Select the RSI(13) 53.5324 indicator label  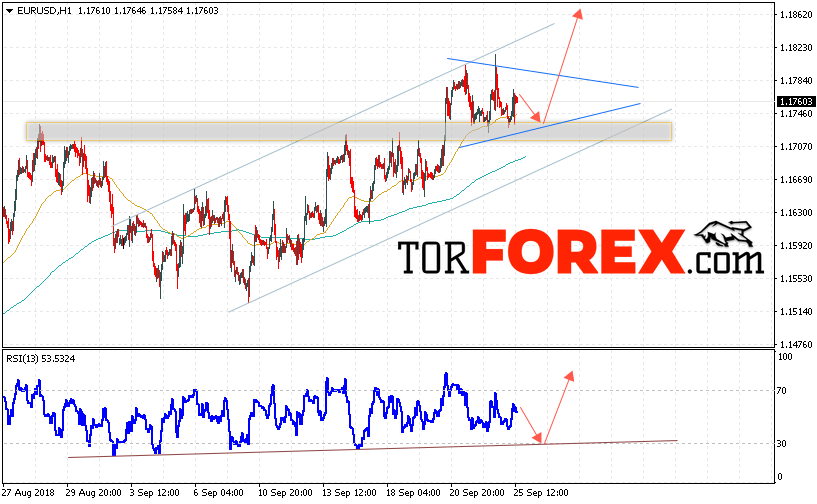pyautogui.click(x=41, y=359)
